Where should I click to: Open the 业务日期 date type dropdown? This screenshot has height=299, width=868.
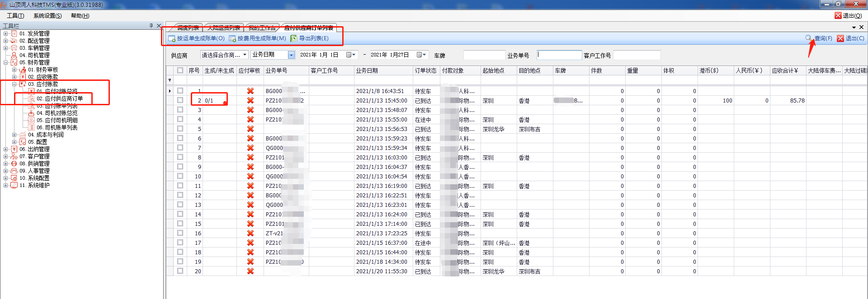(291, 55)
